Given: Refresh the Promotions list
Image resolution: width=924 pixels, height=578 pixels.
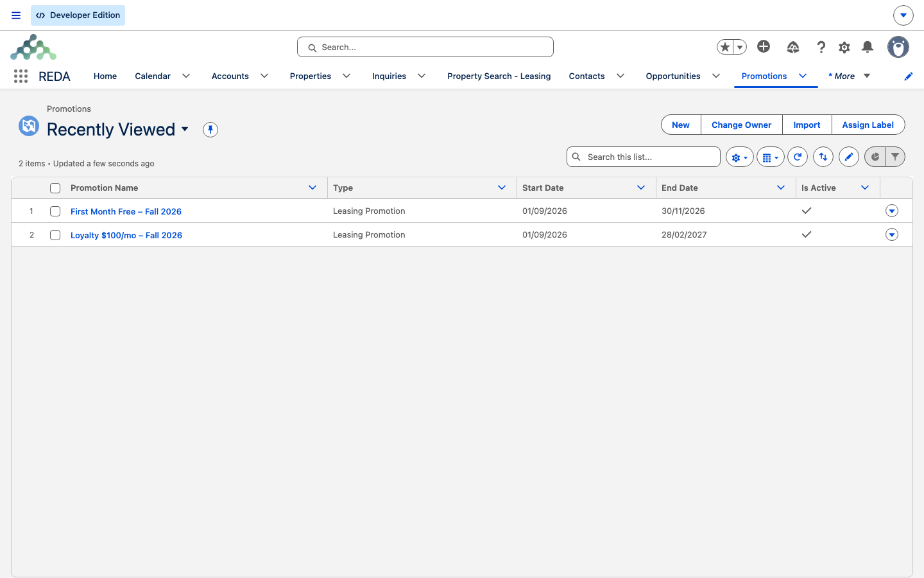Looking at the screenshot, I should (798, 157).
